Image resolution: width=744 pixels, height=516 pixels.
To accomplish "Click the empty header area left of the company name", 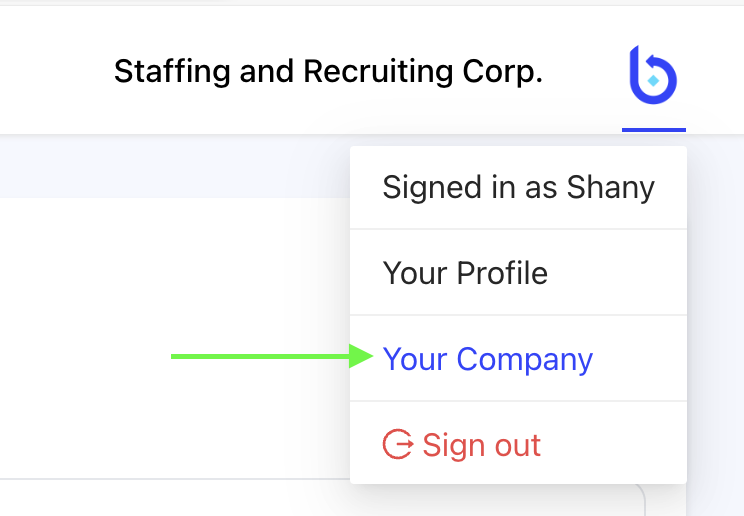I will (x=50, y=72).
